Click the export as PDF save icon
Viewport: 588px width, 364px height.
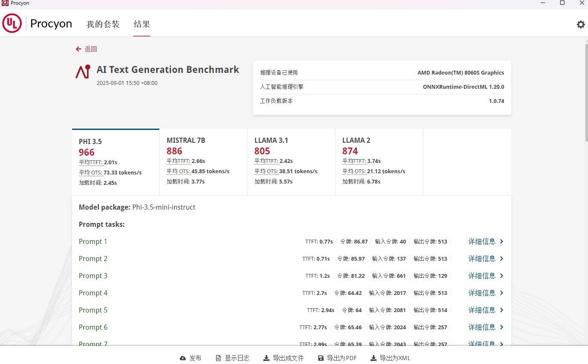click(x=320, y=358)
